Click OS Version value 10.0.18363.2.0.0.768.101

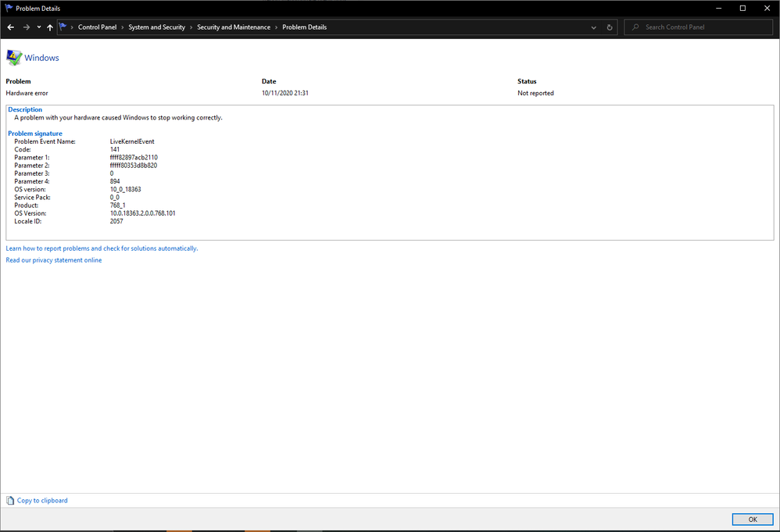pyautogui.click(x=143, y=213)
